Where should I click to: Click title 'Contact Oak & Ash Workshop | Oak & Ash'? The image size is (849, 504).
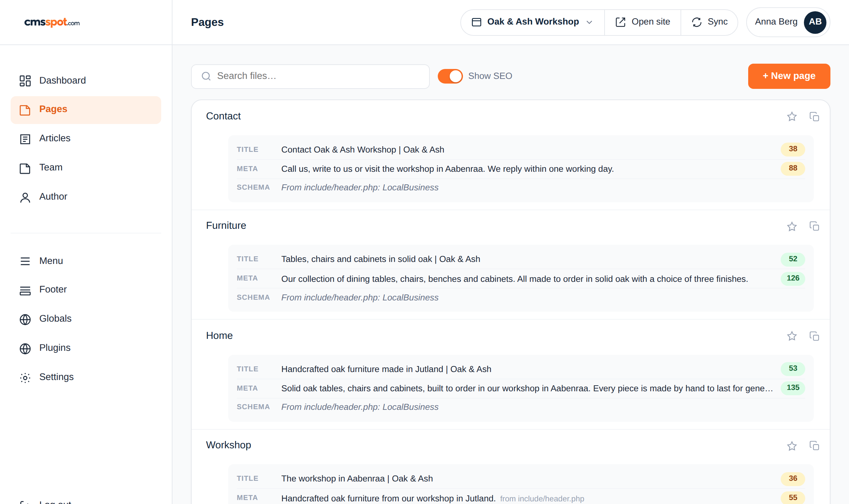[362, 150]
